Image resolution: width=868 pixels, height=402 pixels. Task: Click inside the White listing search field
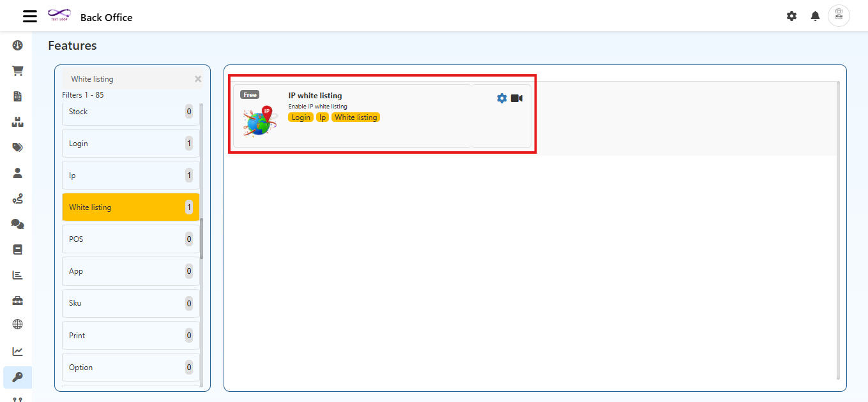[x=115, y=78]
